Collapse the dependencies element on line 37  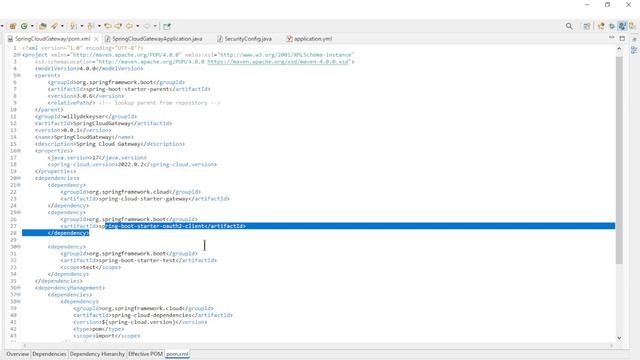(19, 295)
